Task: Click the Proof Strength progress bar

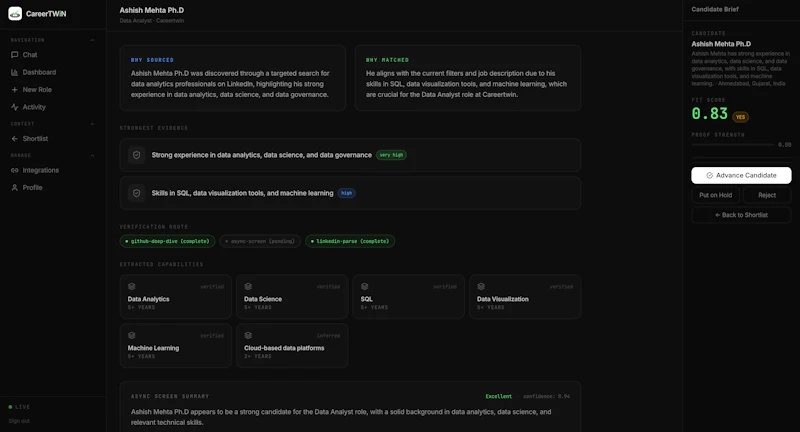Action: (x=733, y=145)
